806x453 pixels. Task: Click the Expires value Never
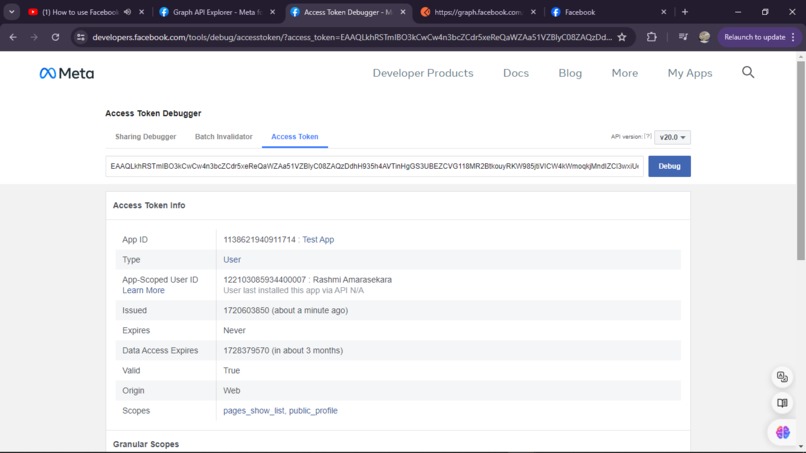point(234,331)
